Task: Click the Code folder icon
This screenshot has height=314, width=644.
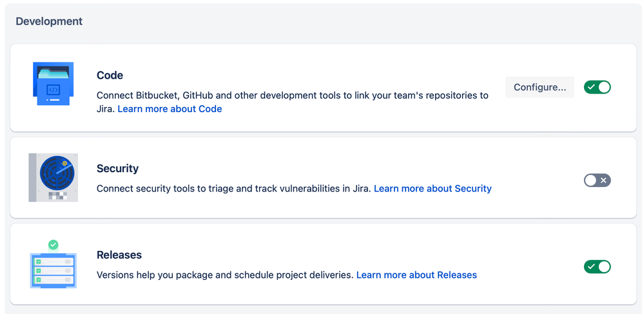Action: pyautogui.click(x=53, y=84)
